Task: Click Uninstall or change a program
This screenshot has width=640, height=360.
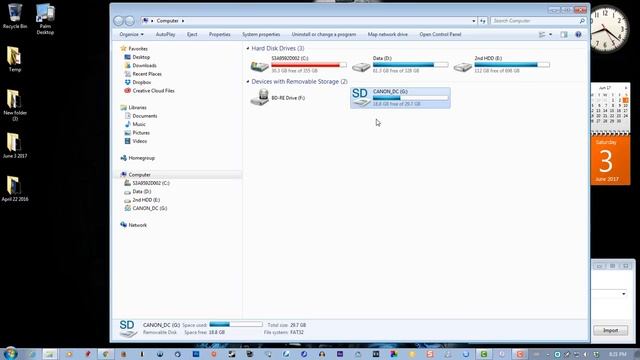Action: (324, 35)
